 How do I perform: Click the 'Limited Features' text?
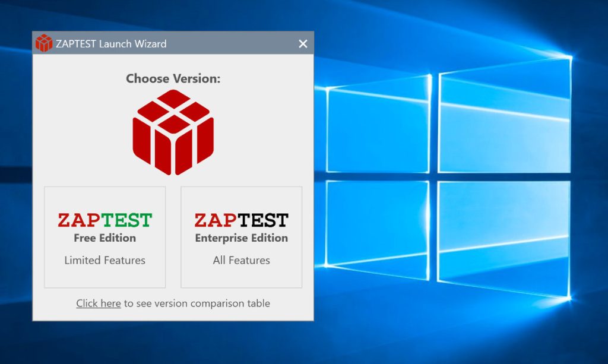[104, 260]
